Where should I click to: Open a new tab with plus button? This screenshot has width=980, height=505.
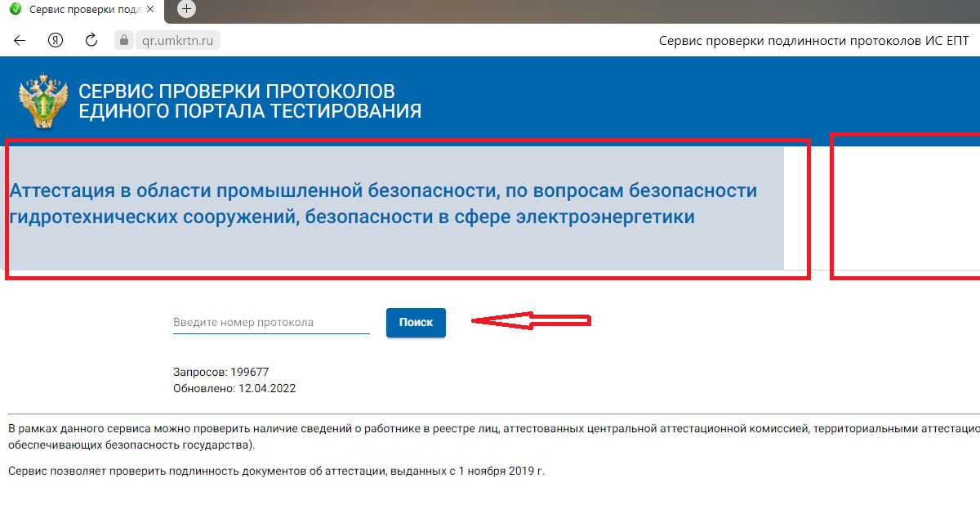tap(186, 9)
